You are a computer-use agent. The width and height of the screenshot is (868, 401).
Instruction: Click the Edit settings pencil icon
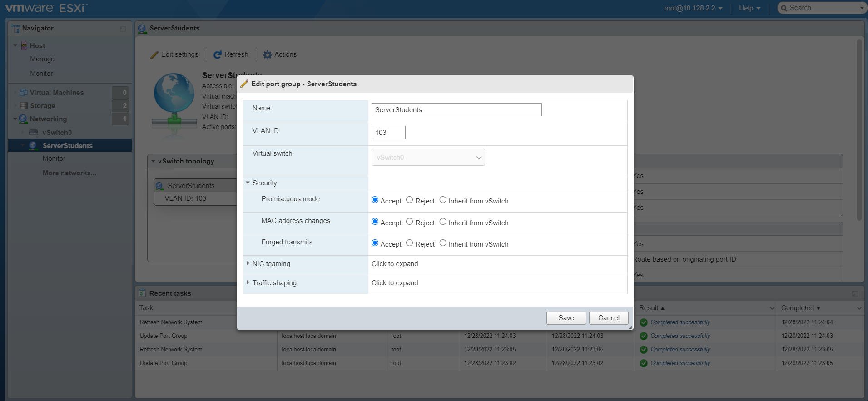tap(154, 55)
